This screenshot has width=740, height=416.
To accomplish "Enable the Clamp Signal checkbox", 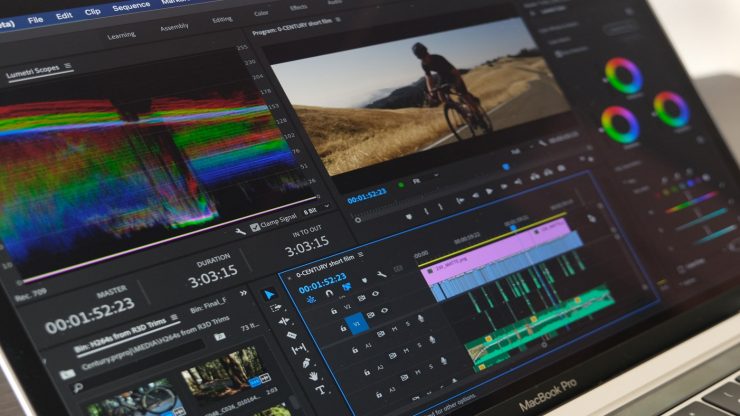I will pos(253,229).
